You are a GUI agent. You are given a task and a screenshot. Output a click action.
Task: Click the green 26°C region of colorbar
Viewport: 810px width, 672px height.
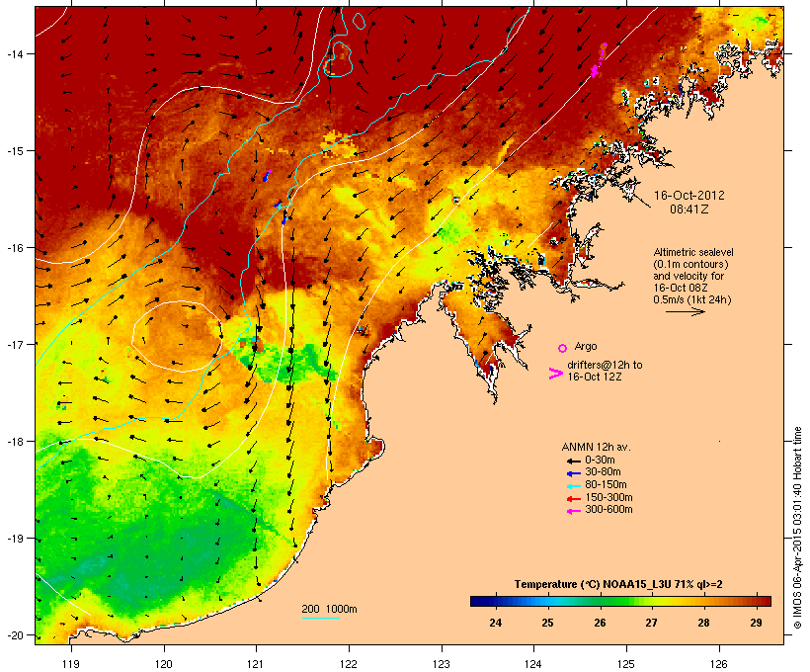[x=600, y=601]
